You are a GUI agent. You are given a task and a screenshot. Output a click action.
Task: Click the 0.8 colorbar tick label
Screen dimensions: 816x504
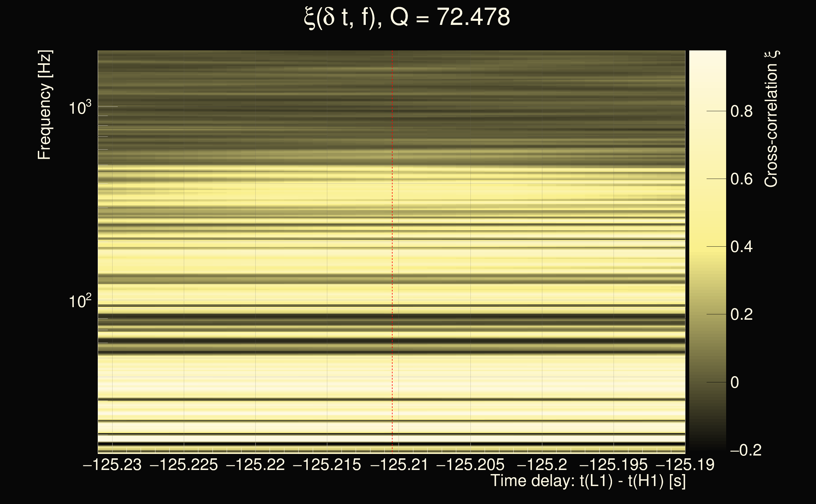(x=741, y=111)
